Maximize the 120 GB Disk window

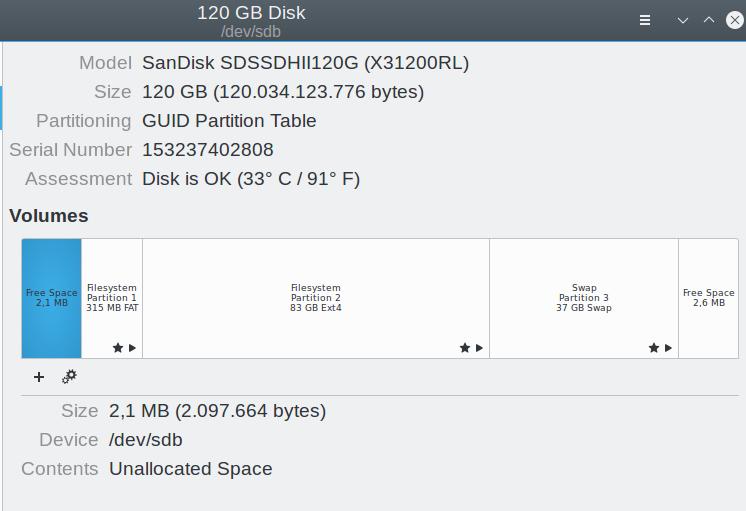pyautogui.click(x=709, y=20)
